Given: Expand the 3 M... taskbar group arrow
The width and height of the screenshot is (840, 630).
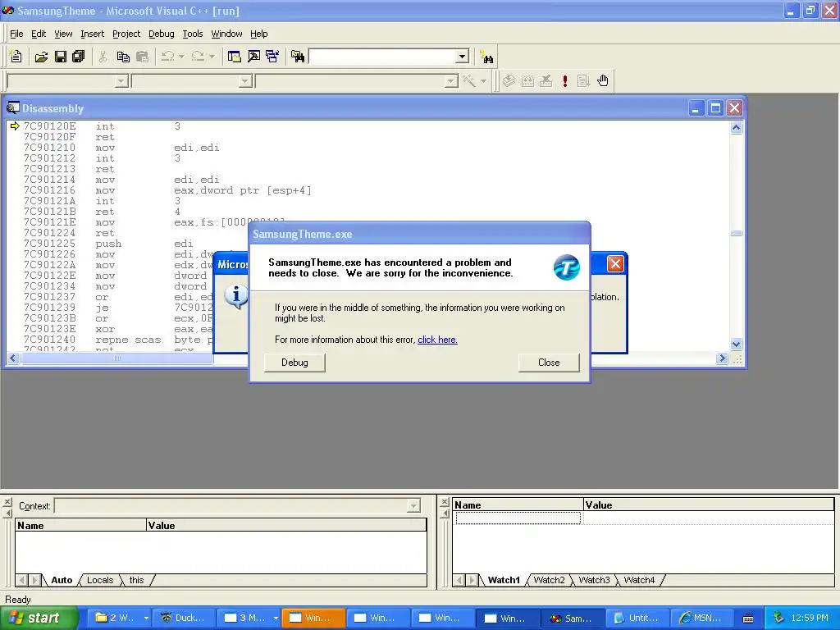Looking at the screenshot, I should [276, 619].
